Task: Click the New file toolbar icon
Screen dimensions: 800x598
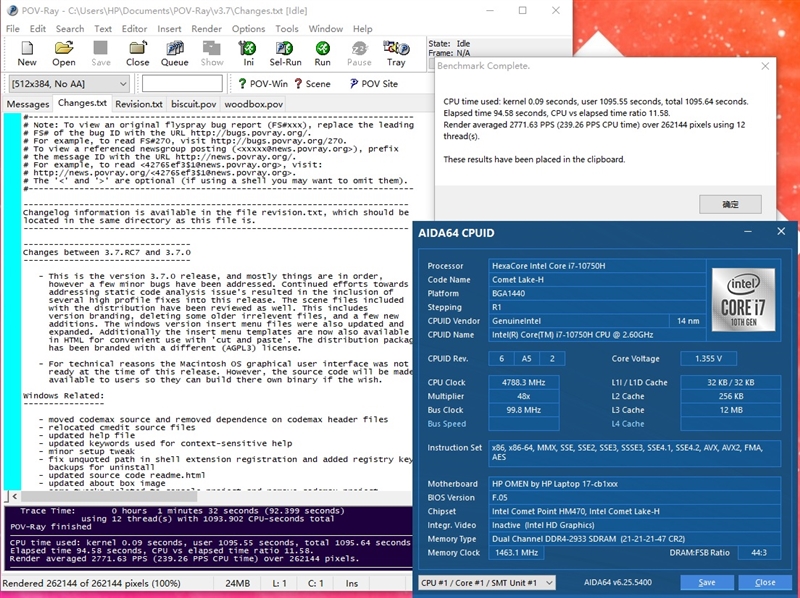Action: (x=27, y=53)
